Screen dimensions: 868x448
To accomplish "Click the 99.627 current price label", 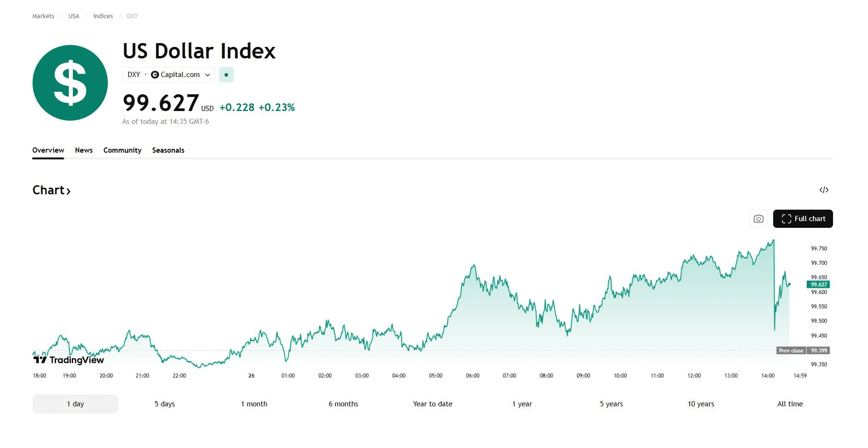I will [x=818, y=284].
